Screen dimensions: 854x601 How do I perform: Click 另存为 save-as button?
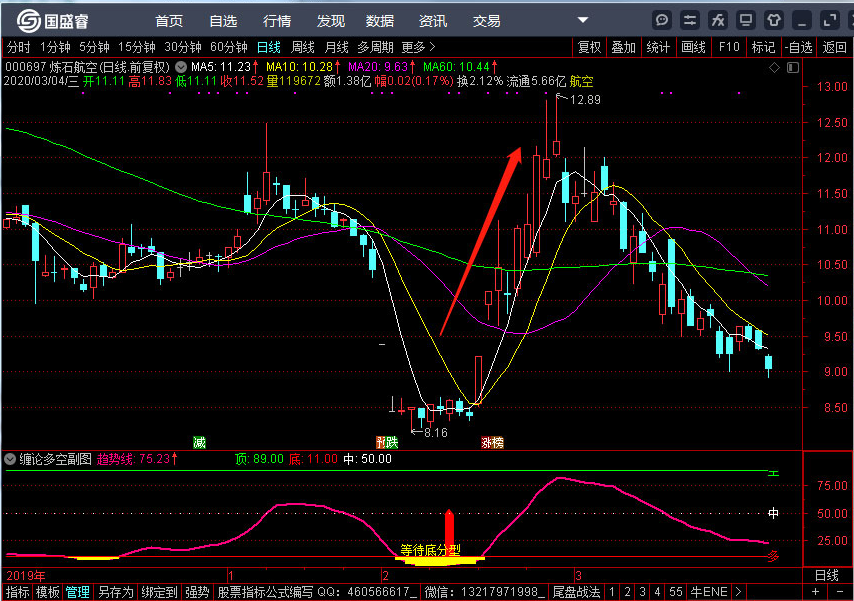point(115,592)
